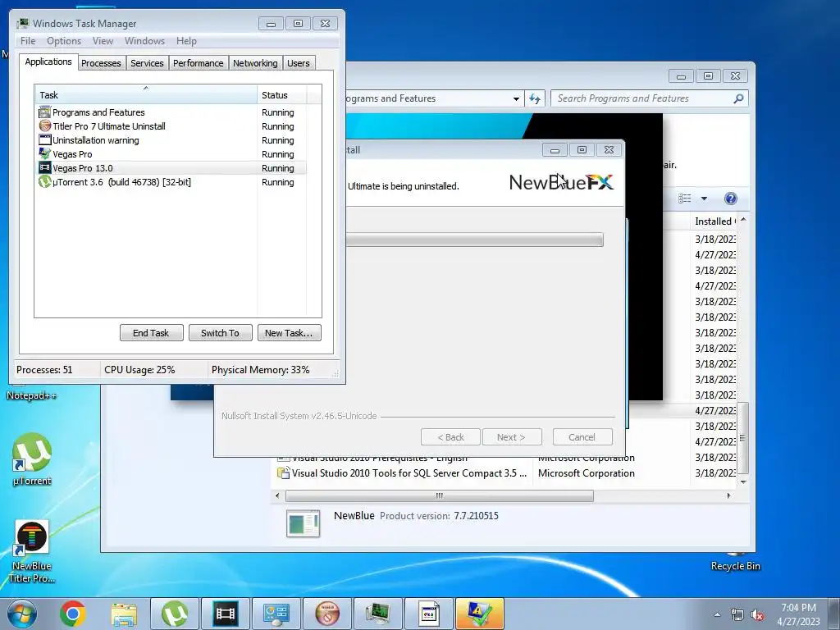Open Help menu in Task Manager
840x630 pixels.
[186, 41]
